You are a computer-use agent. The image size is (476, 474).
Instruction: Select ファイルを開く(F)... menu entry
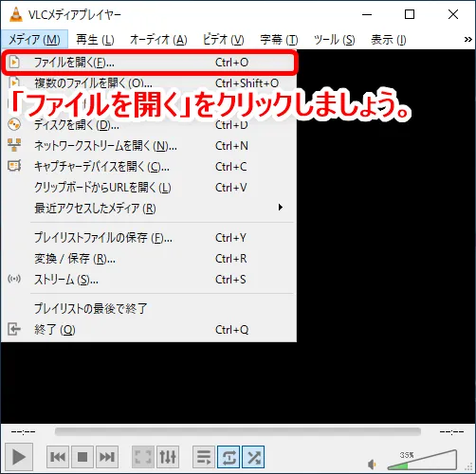(x=149, y=63)
